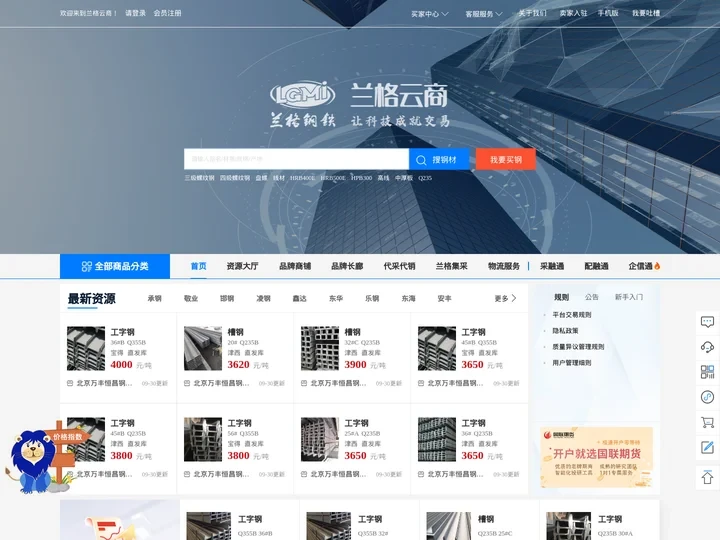Open 兰格集采 nav item
The image size is (720, 540).
pos(451,266)
